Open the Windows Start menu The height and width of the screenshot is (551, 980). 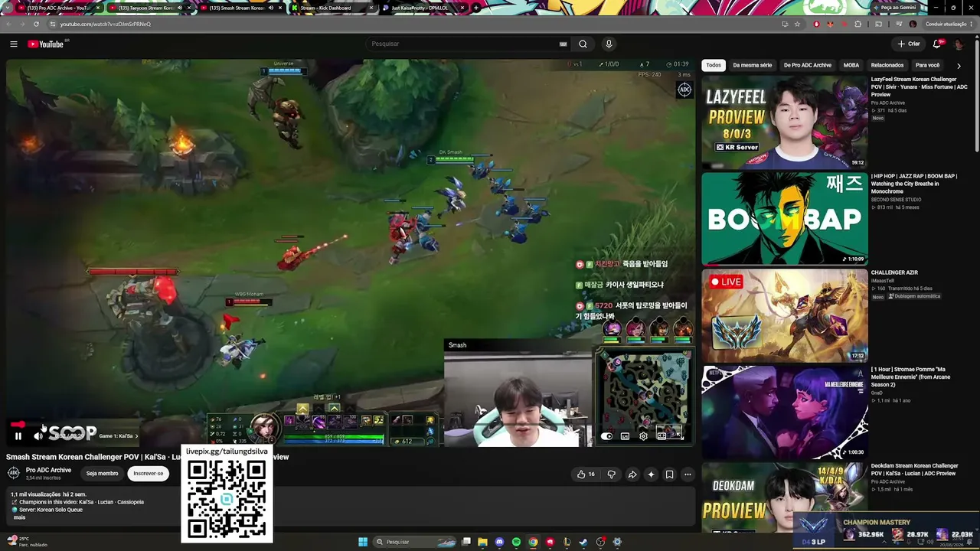(363, 542)
